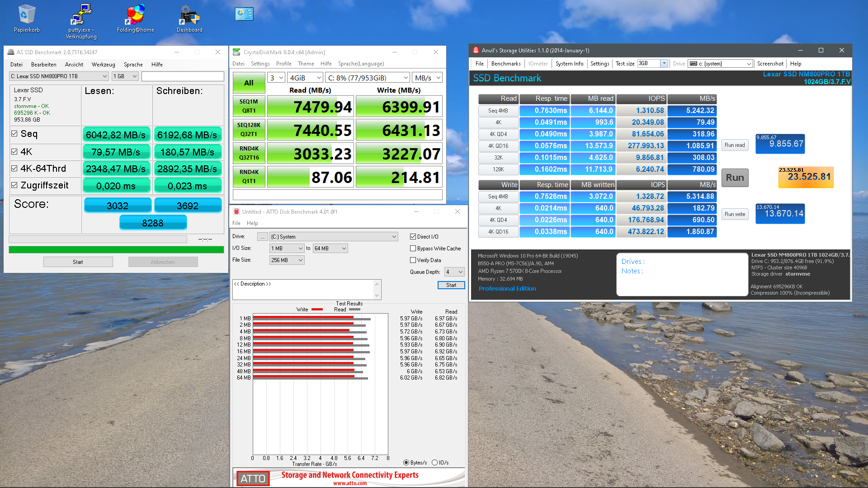Enable Verify Data in ATTO
This screenshot has width=868, height=488.
click(413, 260)
